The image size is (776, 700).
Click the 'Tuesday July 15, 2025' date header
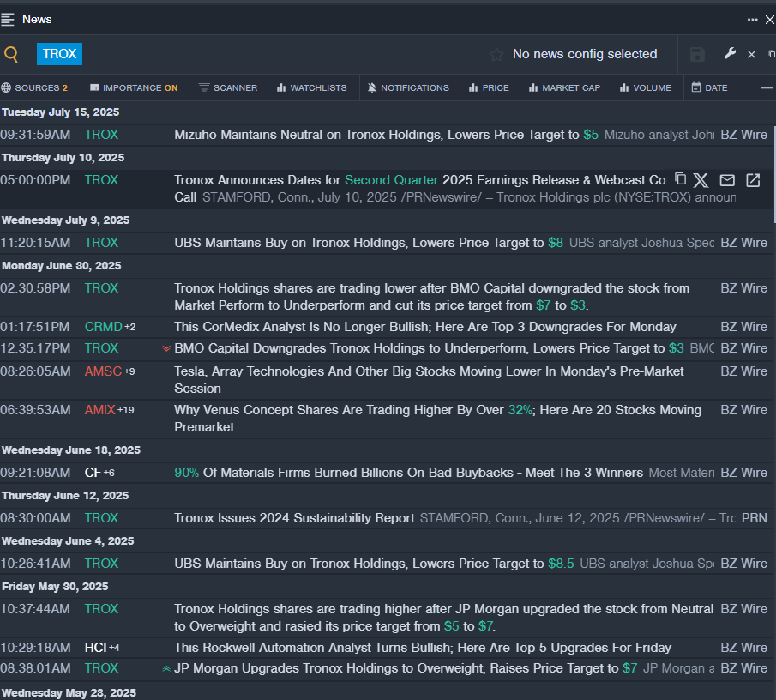tap(60, 112)
